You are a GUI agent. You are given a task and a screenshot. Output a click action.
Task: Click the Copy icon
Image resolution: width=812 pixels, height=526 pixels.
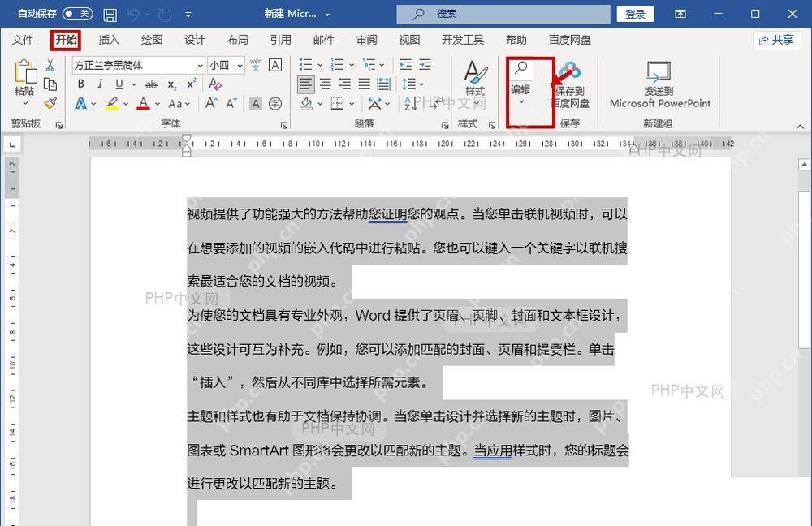coord(50,84)
